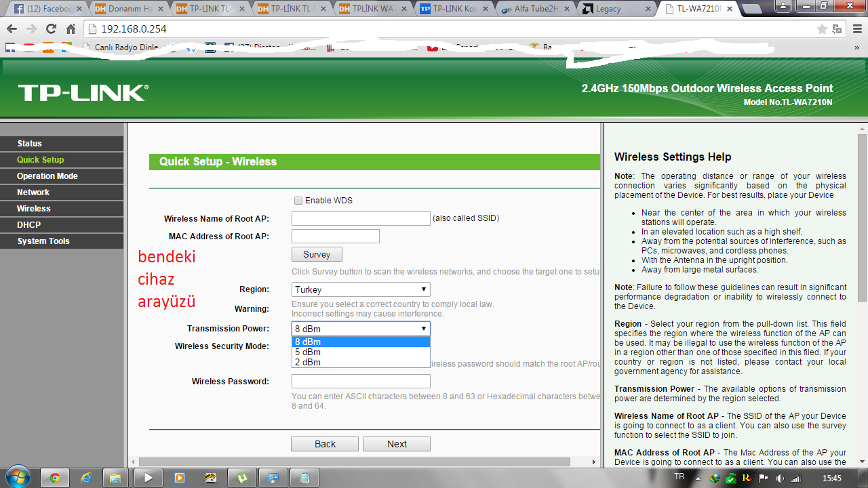This screenshot has width=868, height=488.
Task: Click the Back button
Action: pos(325,444)
